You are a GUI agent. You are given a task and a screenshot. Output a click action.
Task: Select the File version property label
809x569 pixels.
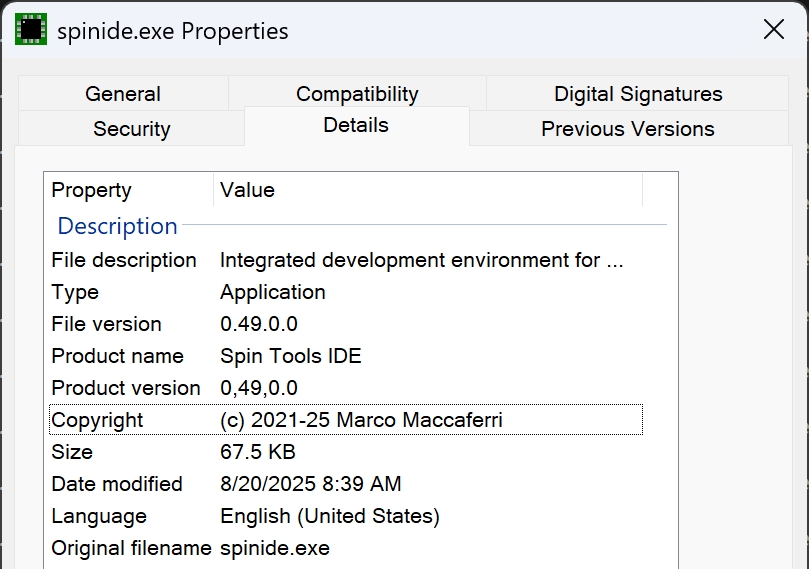pos(106,324)
